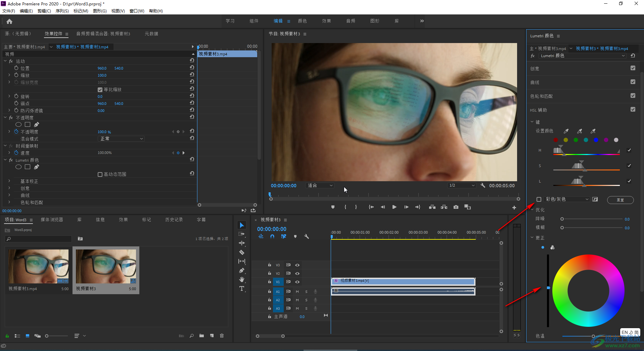Disable Color Wheels and Match checkbox
This screenshot has height=351, width=644.
[x=633, y=95]
